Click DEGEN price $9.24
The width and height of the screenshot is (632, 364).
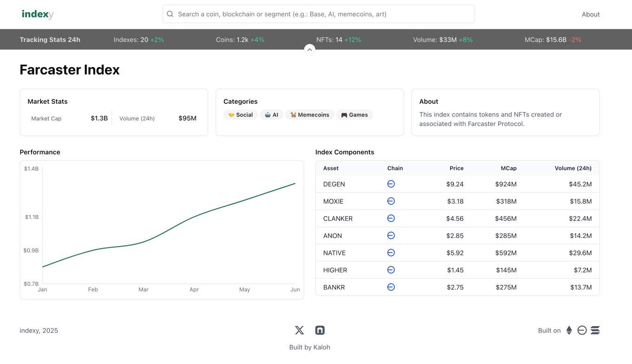click(455, 184)
